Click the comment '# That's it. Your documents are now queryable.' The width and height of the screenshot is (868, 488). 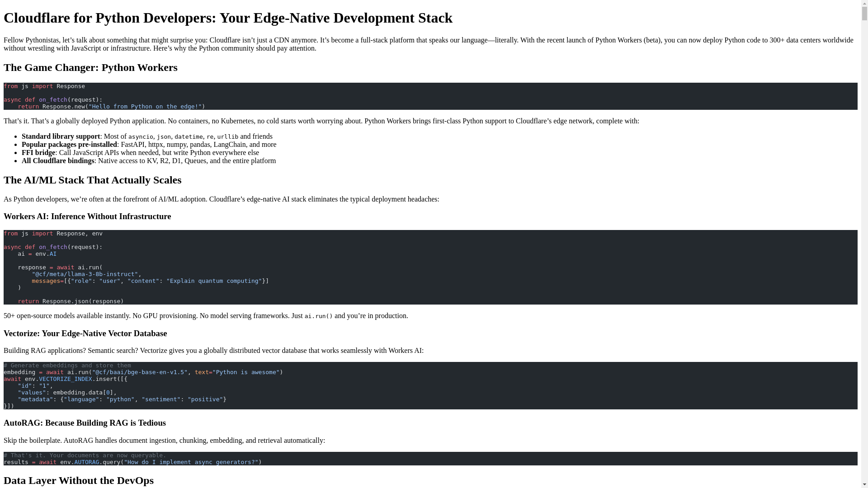85,455
